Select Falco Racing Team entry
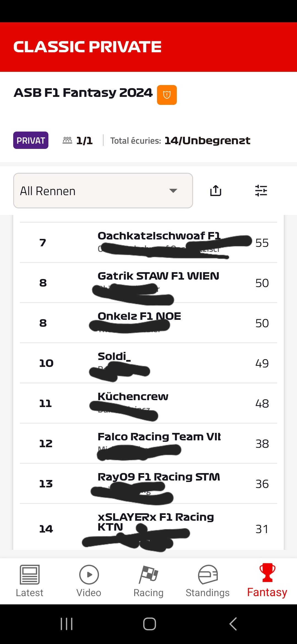Screen dimensions: 297x644 (148, 443)
